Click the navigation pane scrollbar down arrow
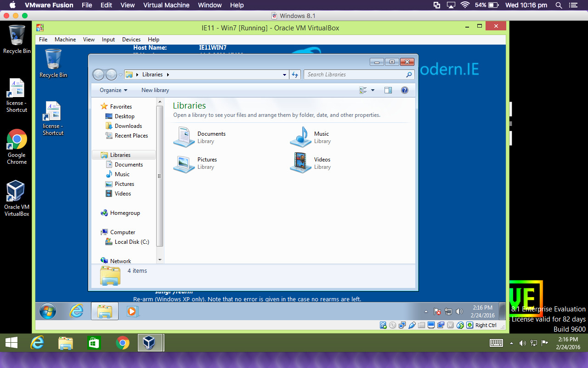The height and width of the screenshot is (368, 588). point(160,260)
